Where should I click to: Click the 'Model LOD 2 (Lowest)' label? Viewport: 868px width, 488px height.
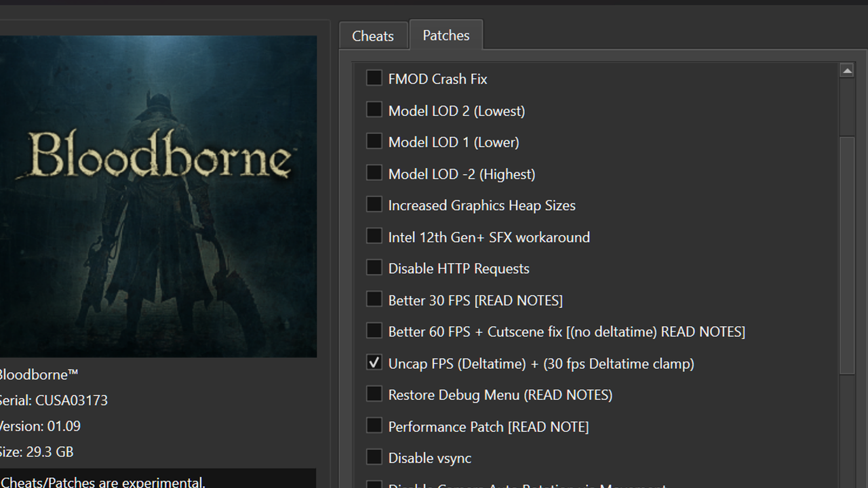(456, 111)
